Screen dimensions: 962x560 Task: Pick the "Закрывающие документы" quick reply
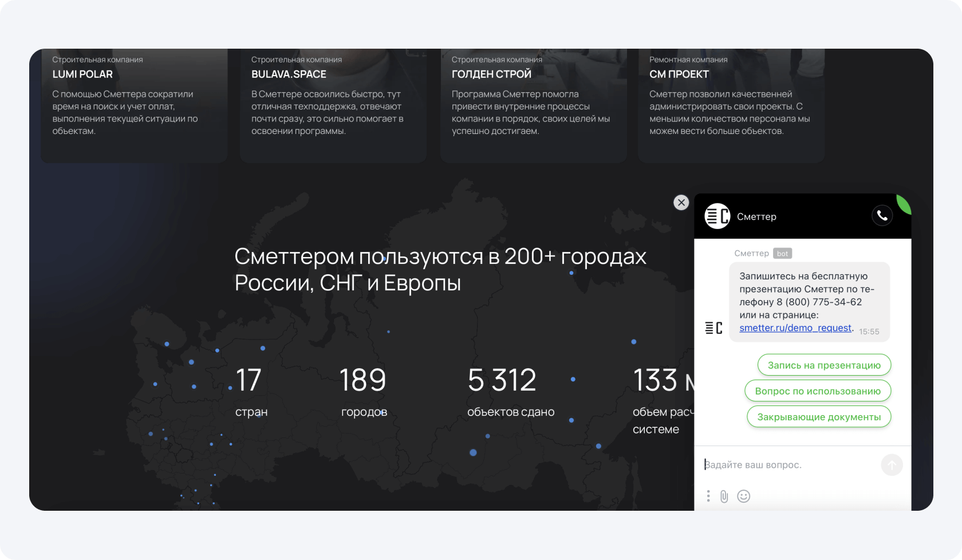(818, 416)
